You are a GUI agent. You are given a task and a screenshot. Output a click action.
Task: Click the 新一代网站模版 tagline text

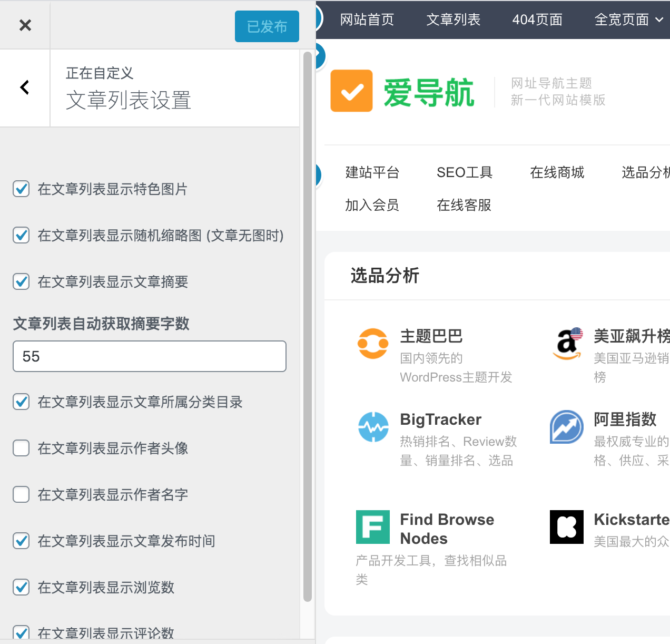pos(558,100)
